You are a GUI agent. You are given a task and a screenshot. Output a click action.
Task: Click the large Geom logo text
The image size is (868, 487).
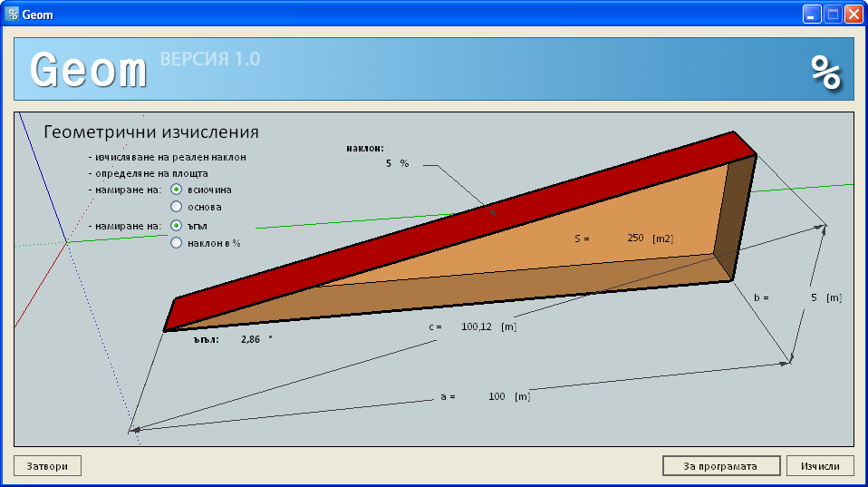click(x=88, y=69)
